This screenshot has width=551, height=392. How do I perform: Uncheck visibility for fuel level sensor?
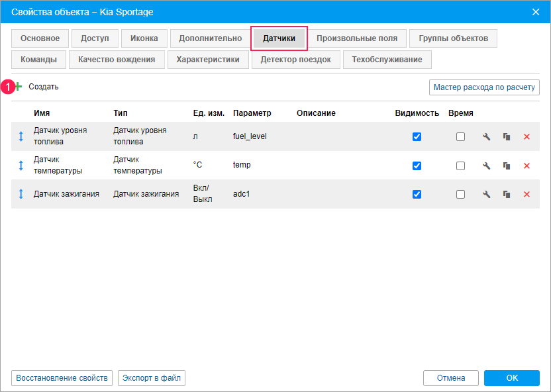417,136
